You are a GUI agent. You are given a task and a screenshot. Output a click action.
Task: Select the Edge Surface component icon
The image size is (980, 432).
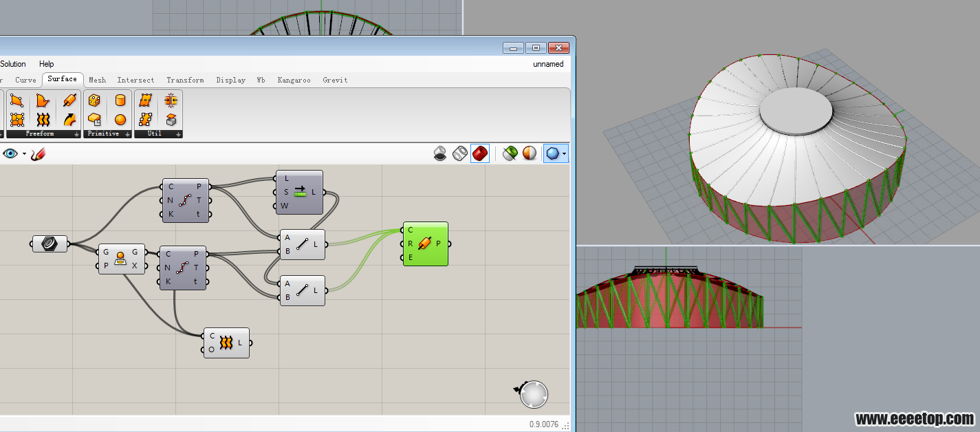tap(43, 101)
